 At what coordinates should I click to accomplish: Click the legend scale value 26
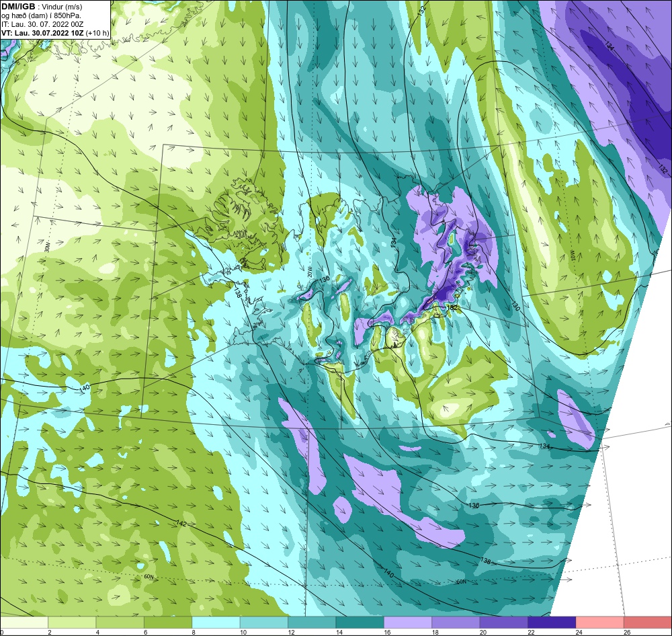pyautogui.click(x=627, y=632)
